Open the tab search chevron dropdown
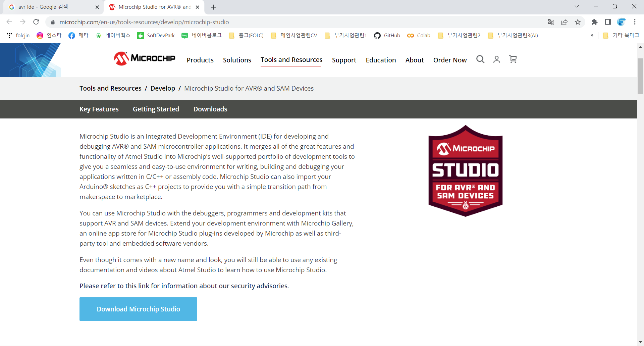 click(577, 6)
